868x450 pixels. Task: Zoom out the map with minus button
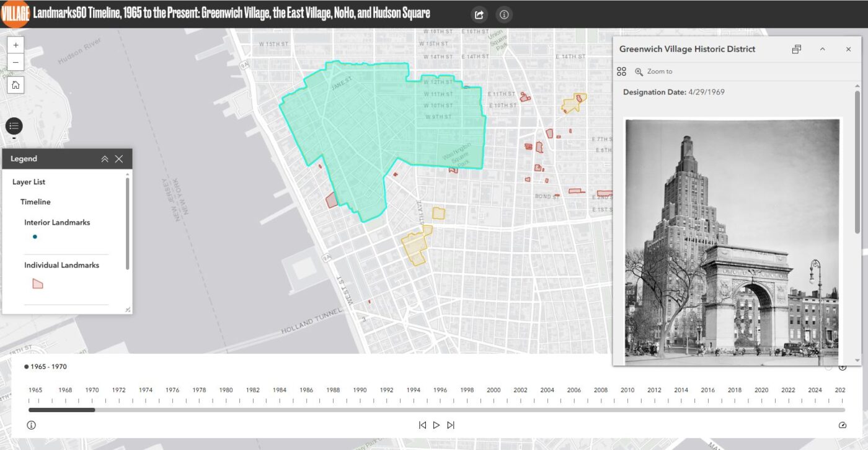click(x=15, y=62)
